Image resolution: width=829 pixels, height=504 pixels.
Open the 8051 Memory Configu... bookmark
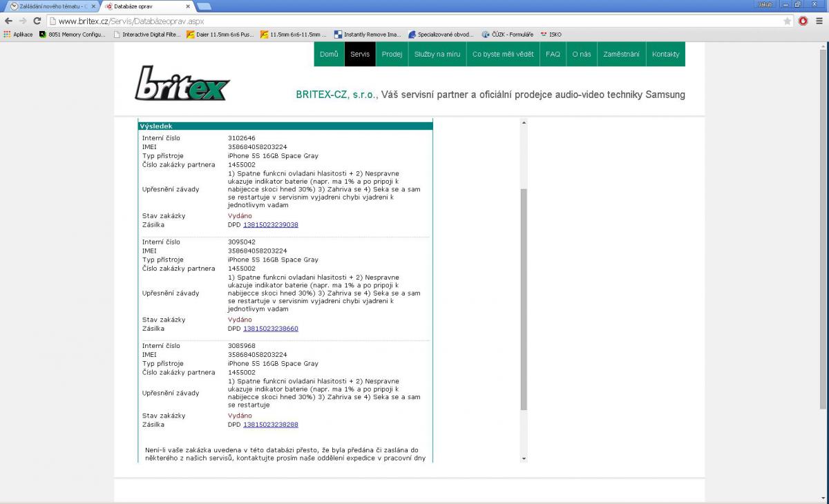click(73, 34)
